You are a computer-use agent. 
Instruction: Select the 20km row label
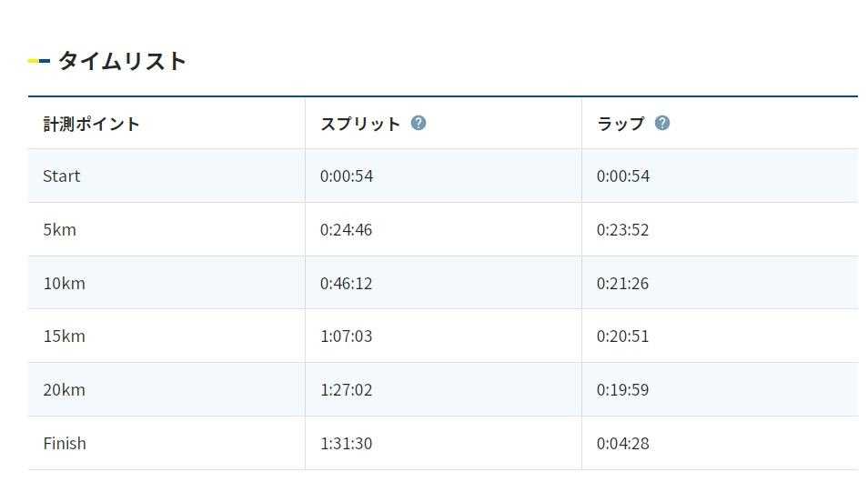tap(64, 390)
